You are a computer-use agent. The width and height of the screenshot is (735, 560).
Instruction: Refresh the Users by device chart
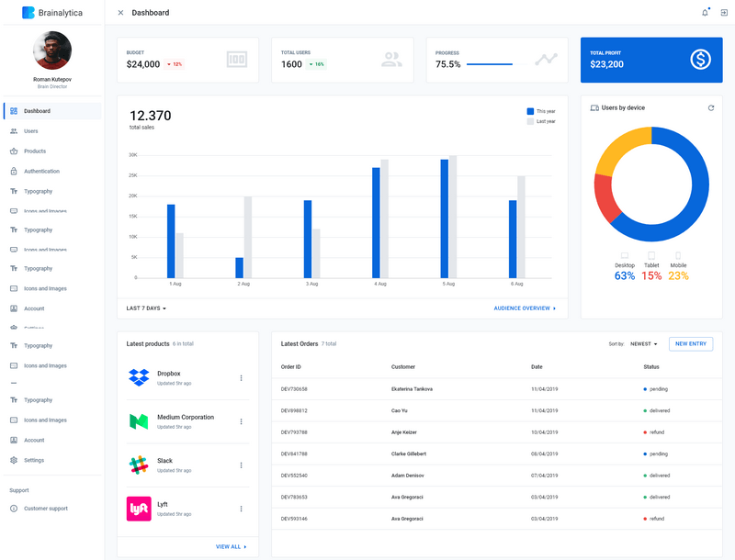point(710,108)
